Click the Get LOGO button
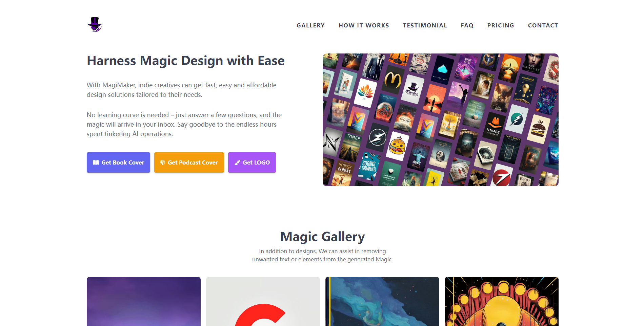The image size is (644, 326). coord(252,162)
